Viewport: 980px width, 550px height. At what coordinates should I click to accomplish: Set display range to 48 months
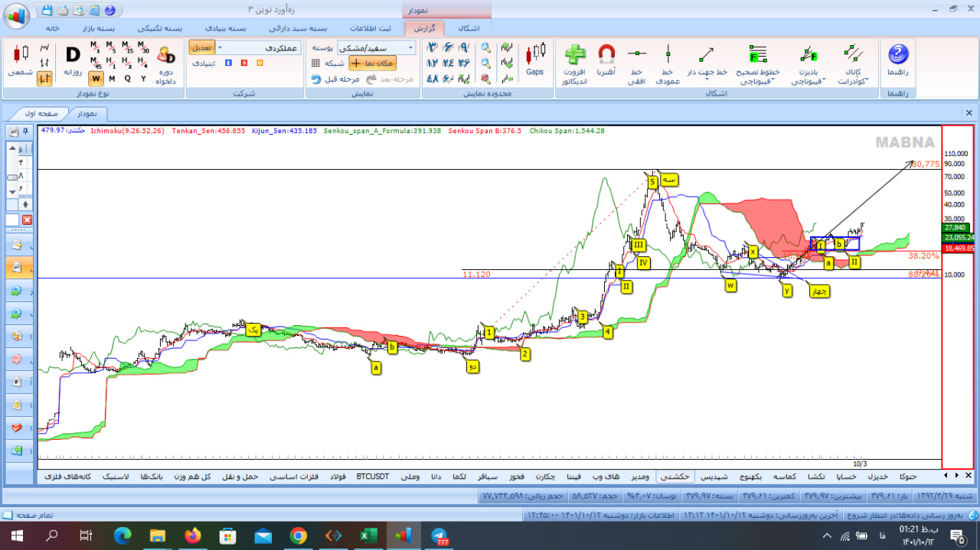pos(432,78)
